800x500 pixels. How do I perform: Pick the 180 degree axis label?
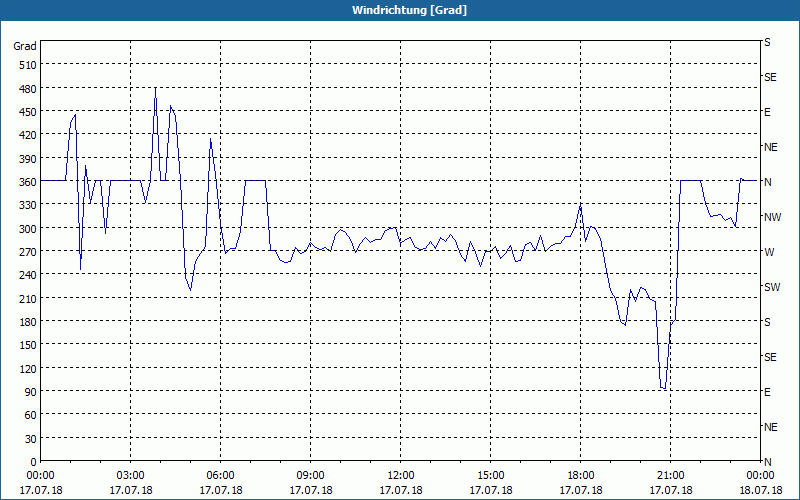(x=29, y=322)
